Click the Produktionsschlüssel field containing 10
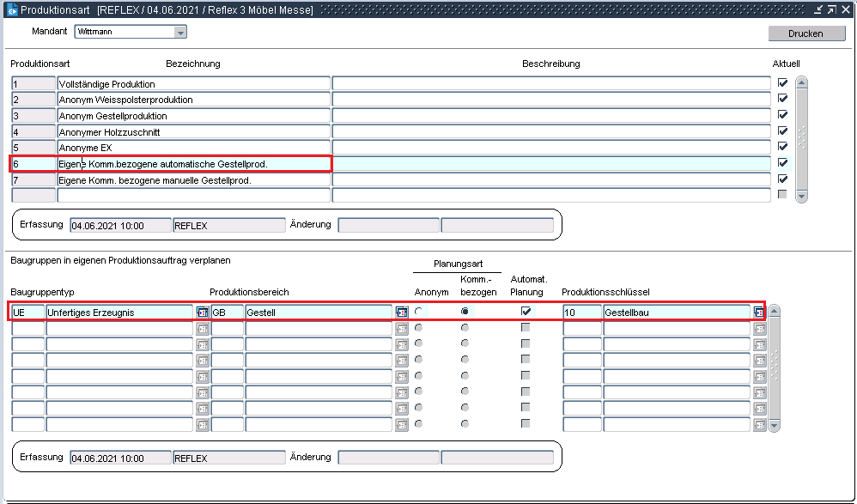Viewport: 857px width, 504px height. click(x=581, y=313)
